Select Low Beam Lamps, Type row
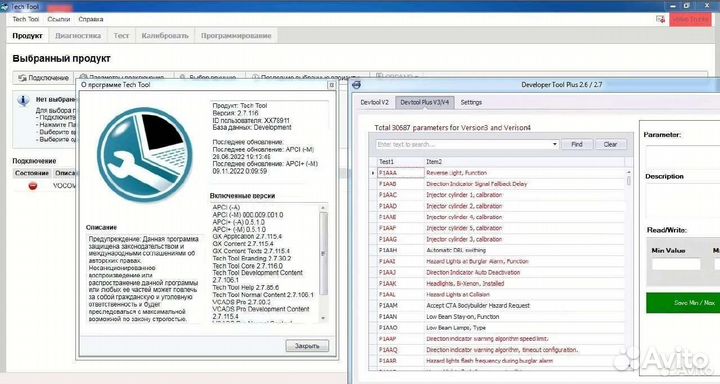Viewport: 720px width, 384px height. pos(497,328)
